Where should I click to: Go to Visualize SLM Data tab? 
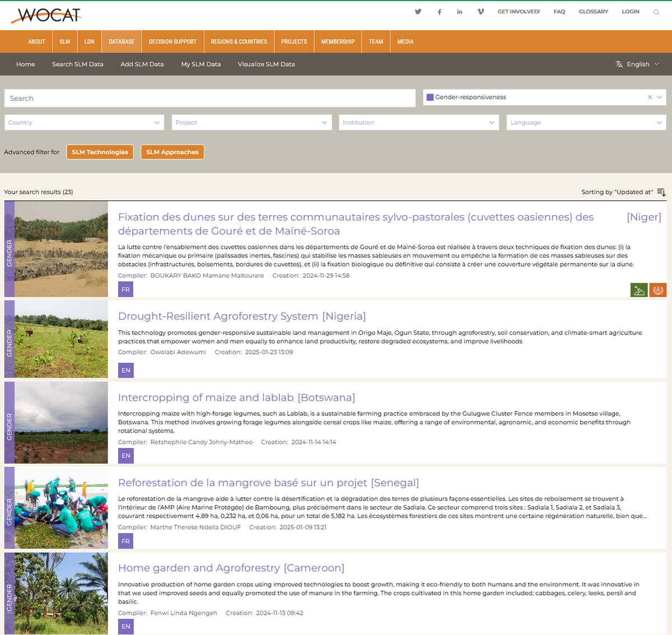click(266, 64)
